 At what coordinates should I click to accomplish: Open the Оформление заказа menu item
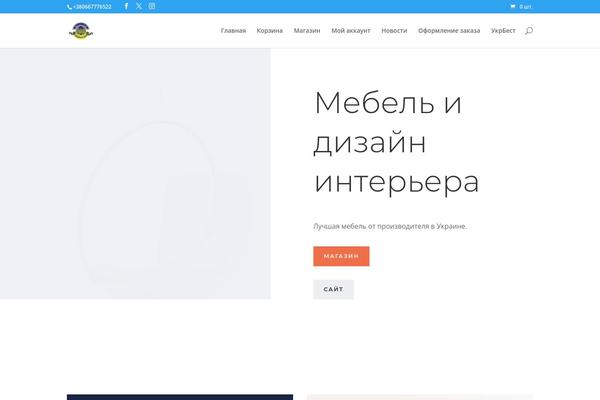click(x=449, y=31)
